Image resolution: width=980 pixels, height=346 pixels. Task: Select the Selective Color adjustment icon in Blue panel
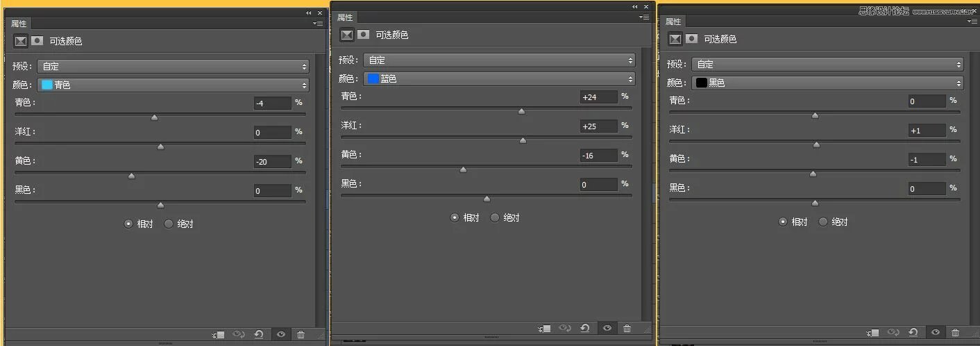347,35
